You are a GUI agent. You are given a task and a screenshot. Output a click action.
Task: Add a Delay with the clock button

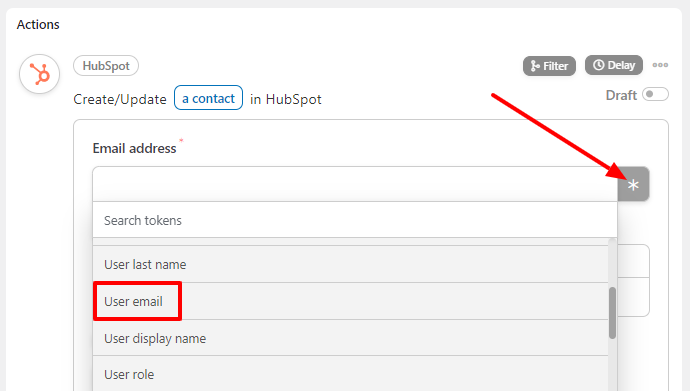(614, 65)
